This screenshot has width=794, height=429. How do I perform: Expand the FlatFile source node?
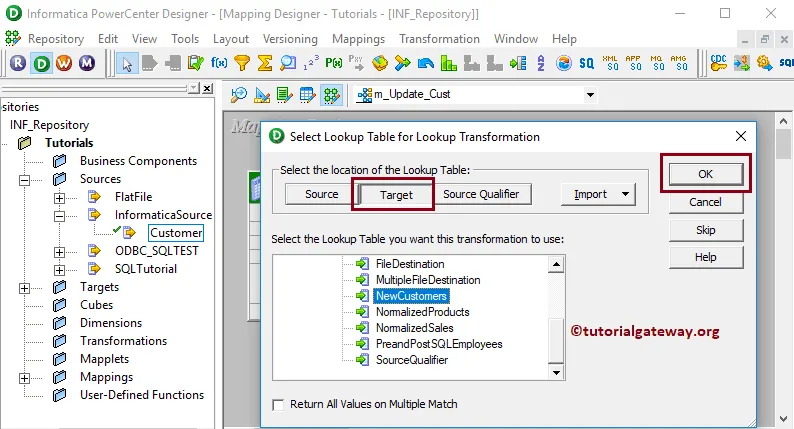(59, 198)
